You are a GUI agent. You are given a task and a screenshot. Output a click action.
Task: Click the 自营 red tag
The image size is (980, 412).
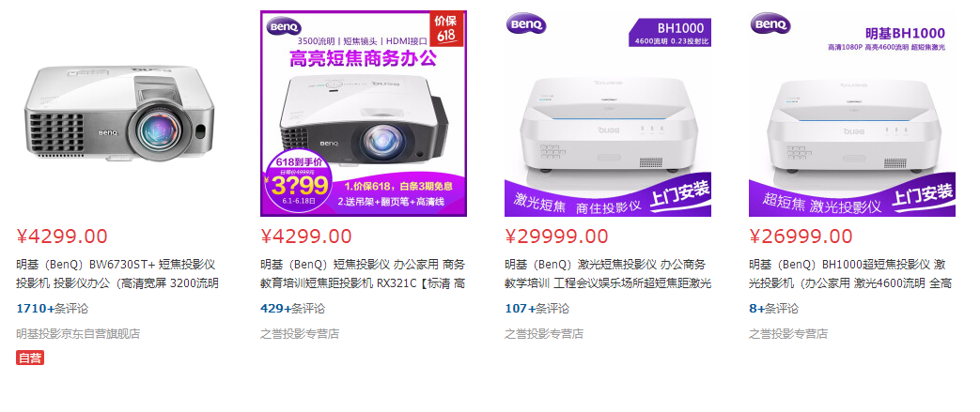(30, 358)
